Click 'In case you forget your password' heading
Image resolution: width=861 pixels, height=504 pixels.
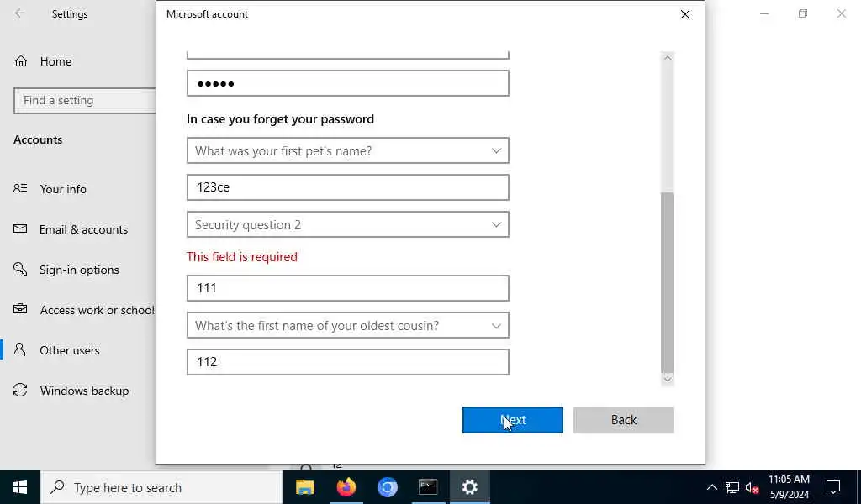tap(280, 119)
